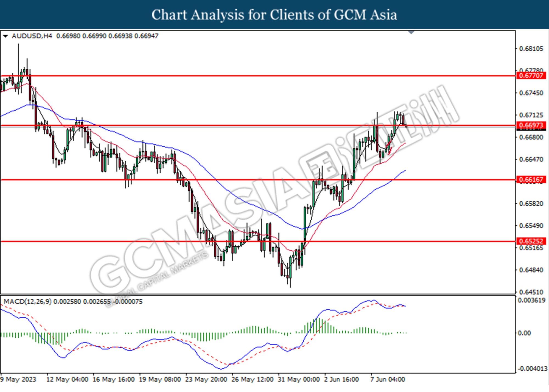Click the MACD(12,26,9) indicator label
Screen dimensions: 549x392
(x=27, y=301)
